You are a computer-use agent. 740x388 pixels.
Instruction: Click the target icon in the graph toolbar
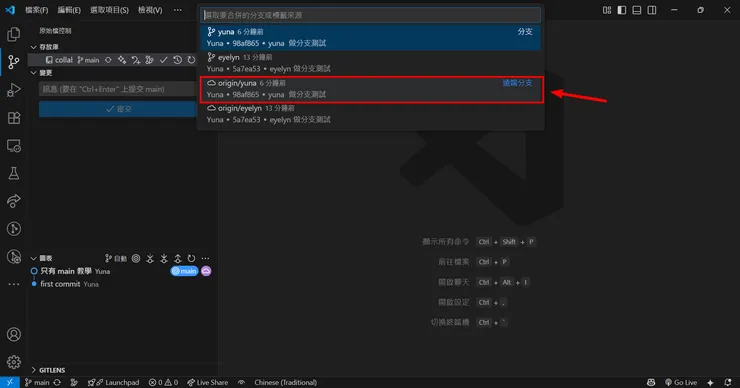pos(136,258)
